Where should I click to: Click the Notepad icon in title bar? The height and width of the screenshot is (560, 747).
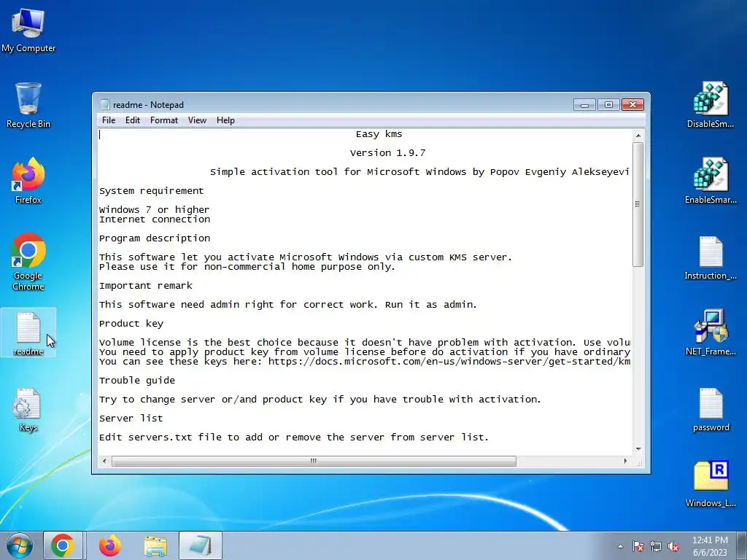click(x=105, y=104)
